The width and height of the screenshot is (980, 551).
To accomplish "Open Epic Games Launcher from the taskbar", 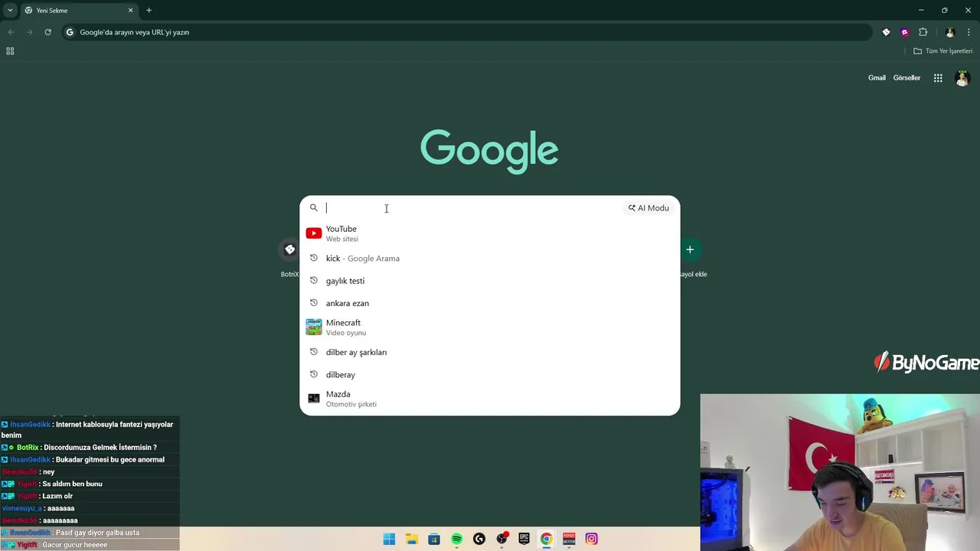I will pyautogui.click(x=524, y=539).
